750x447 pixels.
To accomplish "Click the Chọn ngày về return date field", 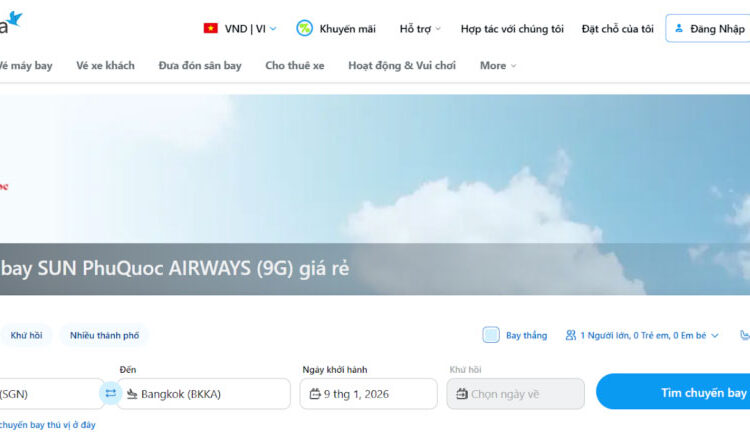I will point(516,394).
